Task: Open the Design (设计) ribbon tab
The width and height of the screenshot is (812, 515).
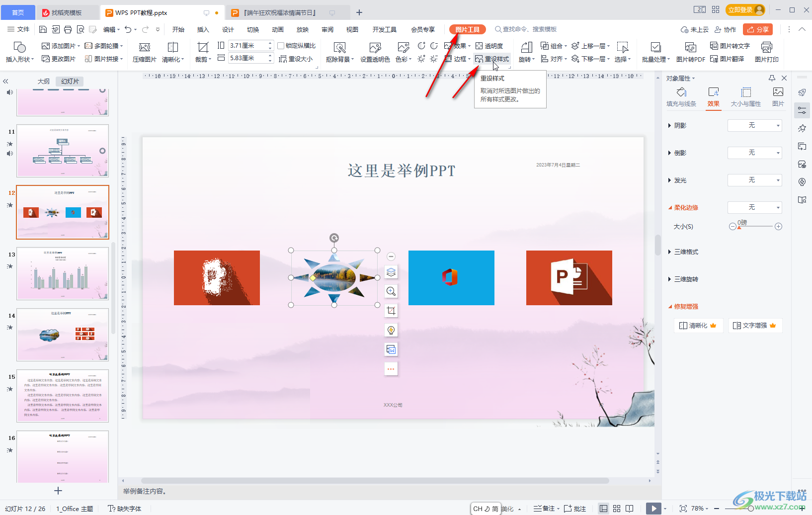Action: (x=228, y=29)
